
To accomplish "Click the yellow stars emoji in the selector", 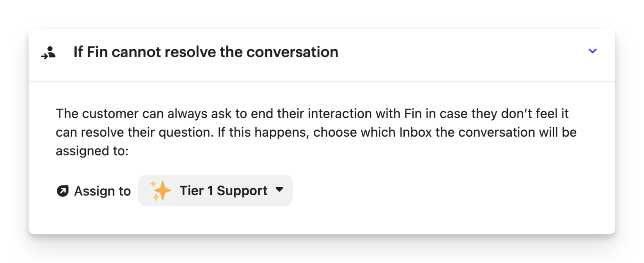I will tap(161, 191).
